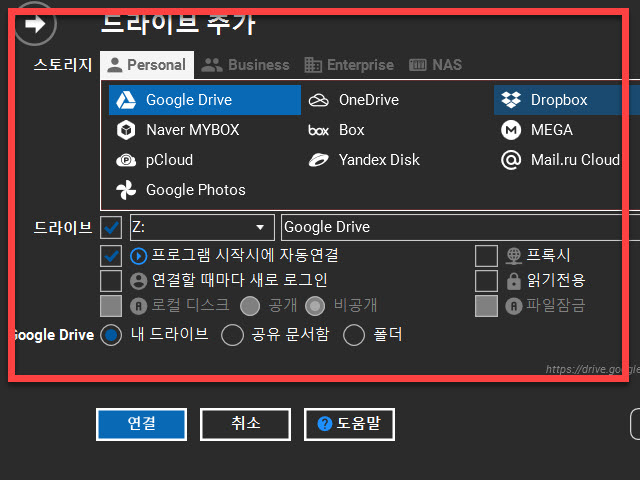Click the 취소 cancel button
This screenshot has height=480, width=640.
[x=245, y=424]
